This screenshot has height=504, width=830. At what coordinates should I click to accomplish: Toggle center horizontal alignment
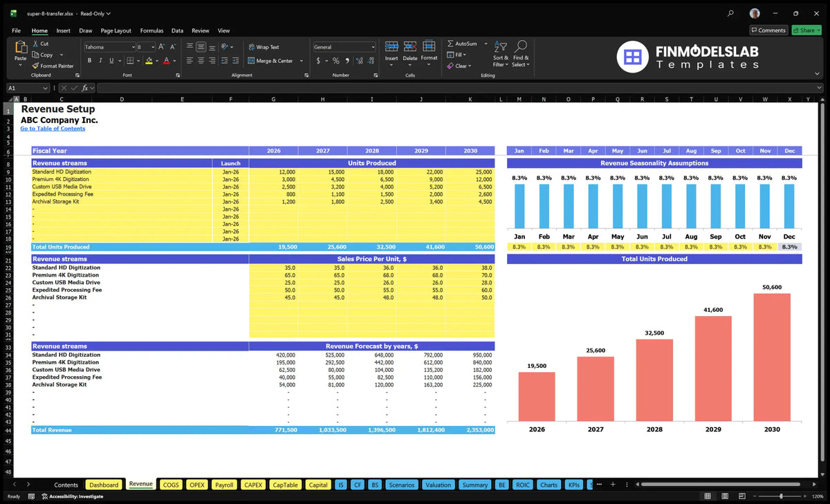(201, 61)
